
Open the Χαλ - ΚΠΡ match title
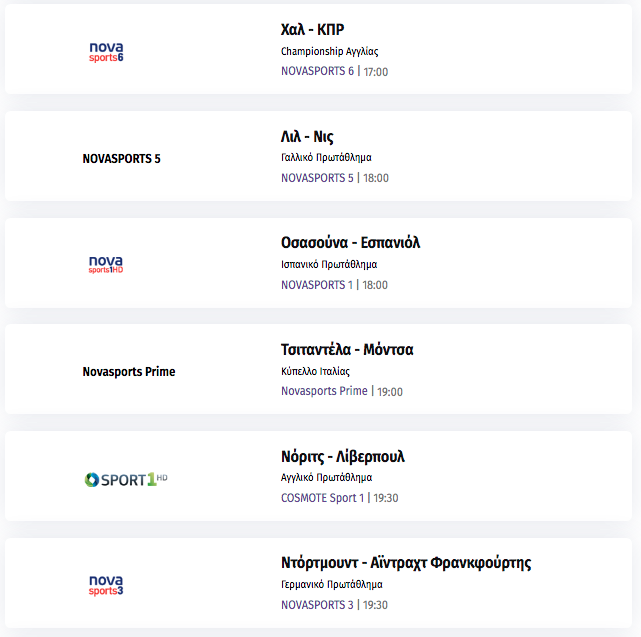312,29
